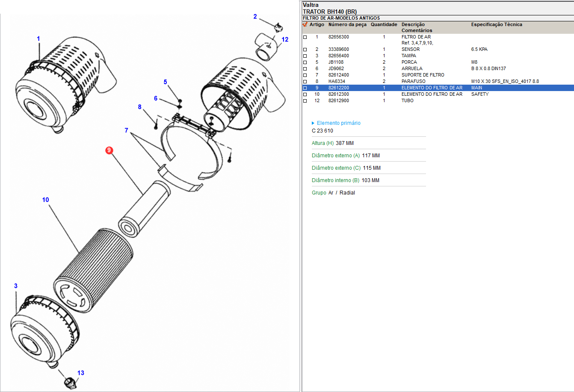Select the ARRUELA row for part JD9062
Screen dimensions: 574x392
tap(410, 68)
